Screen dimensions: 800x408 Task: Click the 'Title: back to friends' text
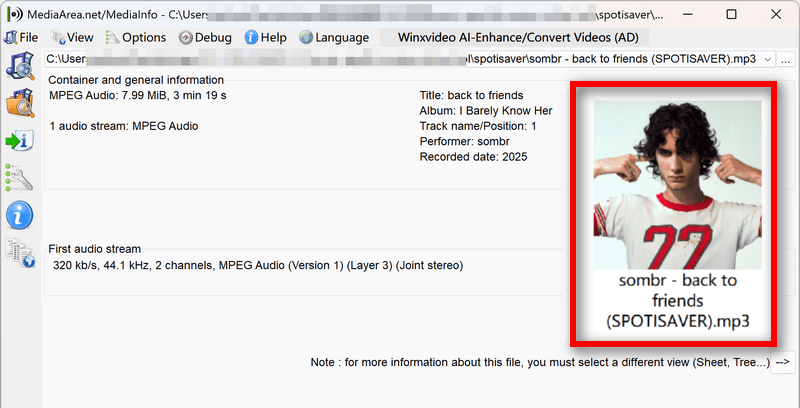tap(471, 95)
